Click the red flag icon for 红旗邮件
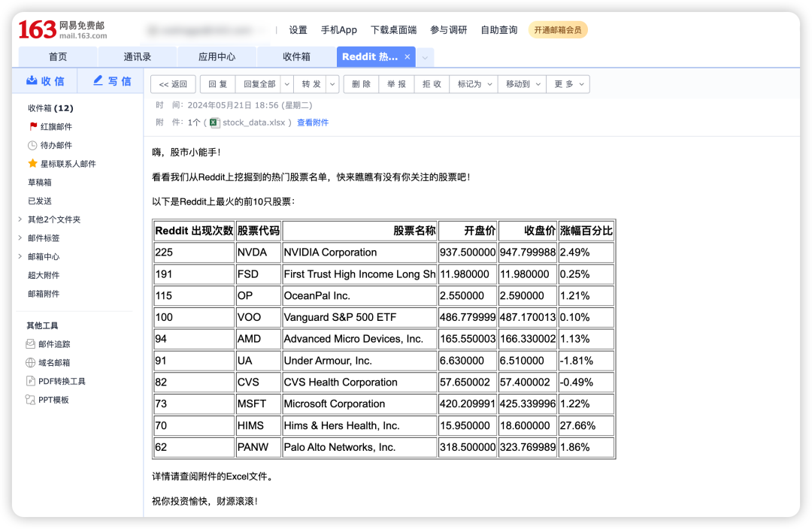The width and height of the screenshot is (812, 529). click(32, 127)
